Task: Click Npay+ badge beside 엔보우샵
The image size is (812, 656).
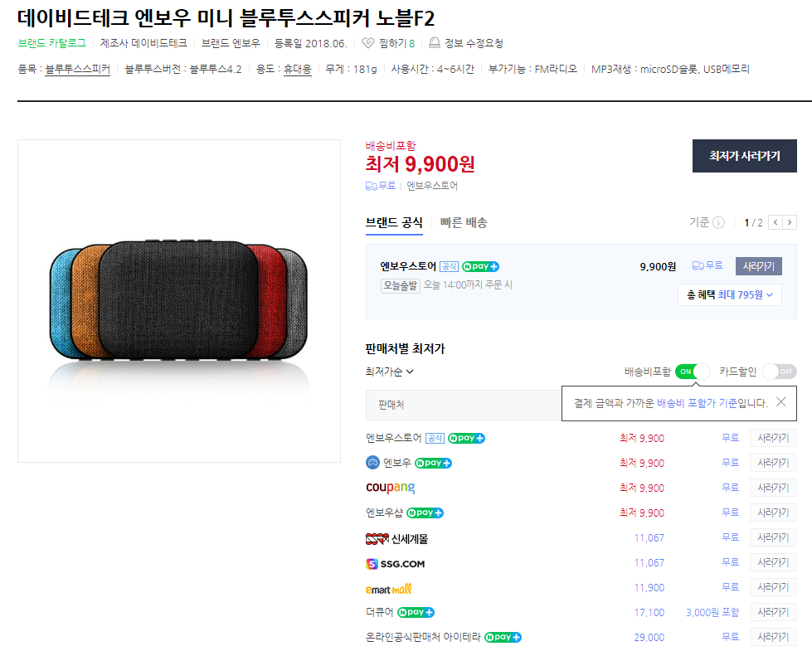Action: [425, 513]
